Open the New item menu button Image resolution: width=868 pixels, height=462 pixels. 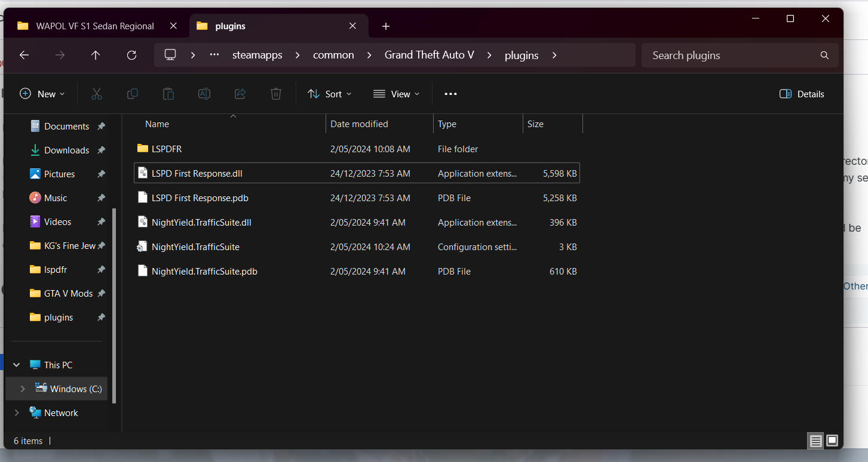coord(42,94)
